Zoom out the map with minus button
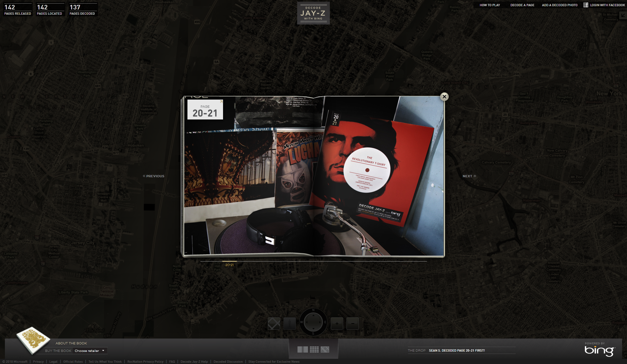This screenshot has height=364, width=627. click(x=352, y=324)
